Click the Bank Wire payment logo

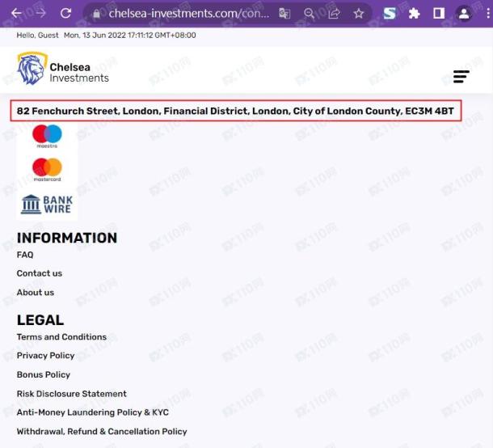[x=47, y=204]
